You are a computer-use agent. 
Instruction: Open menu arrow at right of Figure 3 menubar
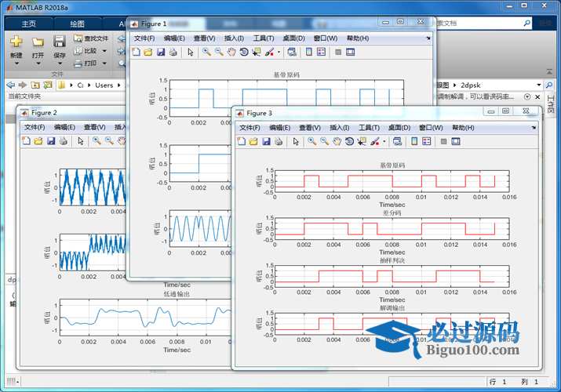tap(534, 128)
